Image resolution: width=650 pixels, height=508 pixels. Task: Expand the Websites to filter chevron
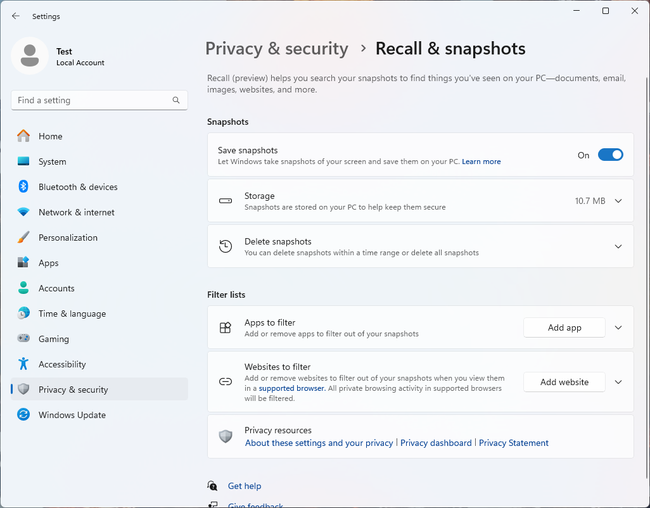point(618,382)
